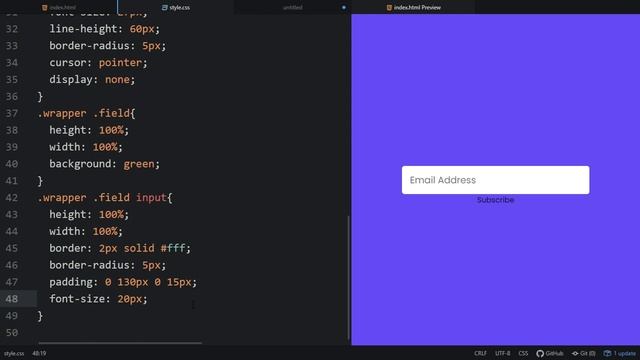Click the vertical editor scrollbar
Image resolution: width=640 pixels, height=360 pixels.
[x=349, y=278]
